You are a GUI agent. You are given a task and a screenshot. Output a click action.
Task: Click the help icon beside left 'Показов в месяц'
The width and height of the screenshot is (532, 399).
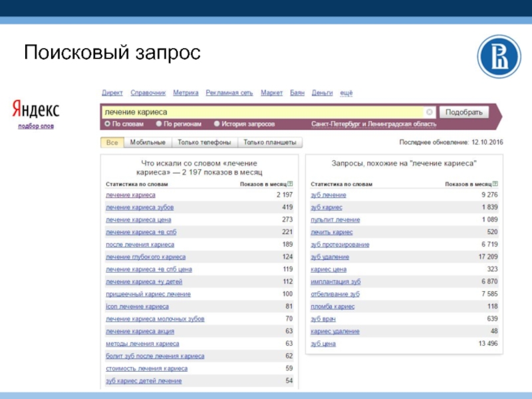(x=290, y=184)
